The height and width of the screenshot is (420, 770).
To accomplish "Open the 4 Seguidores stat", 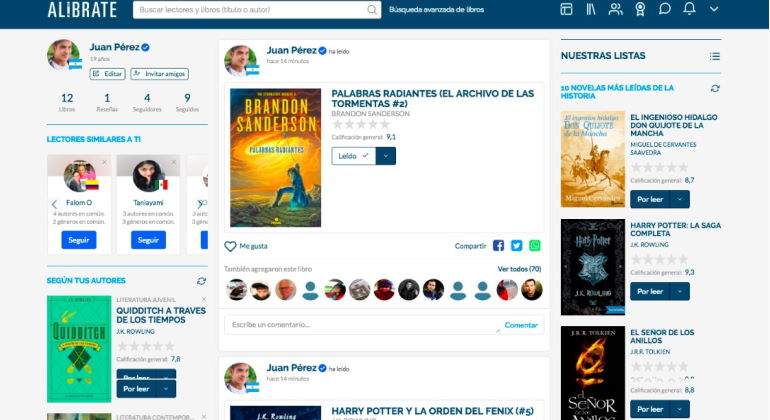I will [147, 102].
